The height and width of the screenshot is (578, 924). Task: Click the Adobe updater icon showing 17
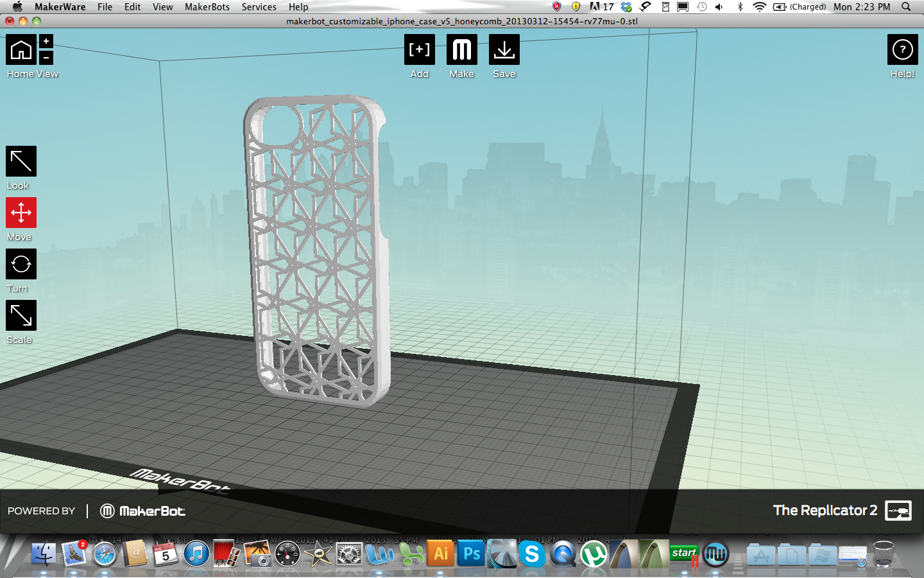click(602, 7)
